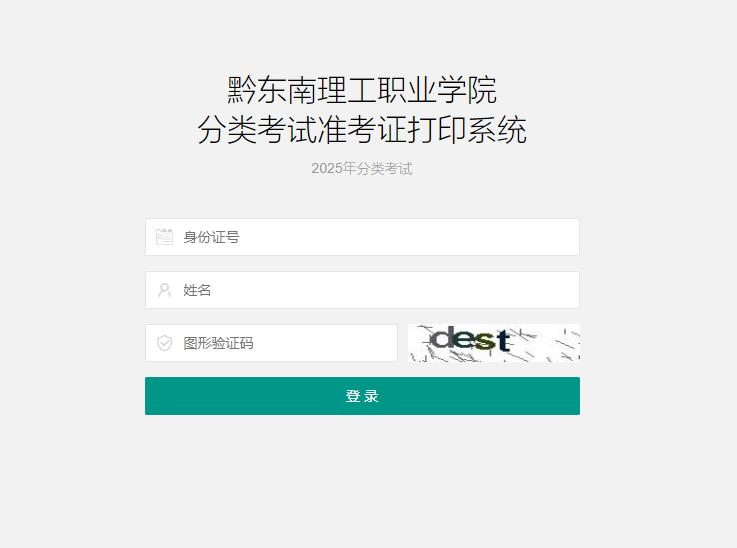Click the 2025年分类考试 subtitle text

[x=362, y=168]
